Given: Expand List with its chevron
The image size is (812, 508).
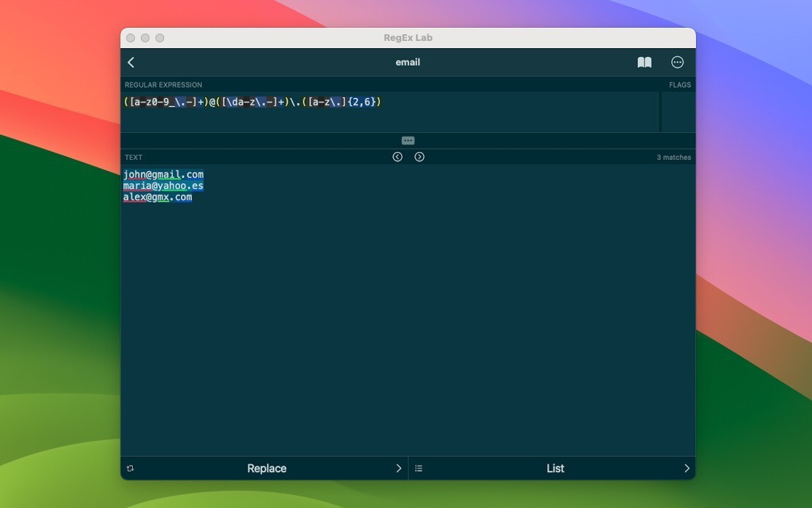Looking at the screenshot, I should click(686, 468).
